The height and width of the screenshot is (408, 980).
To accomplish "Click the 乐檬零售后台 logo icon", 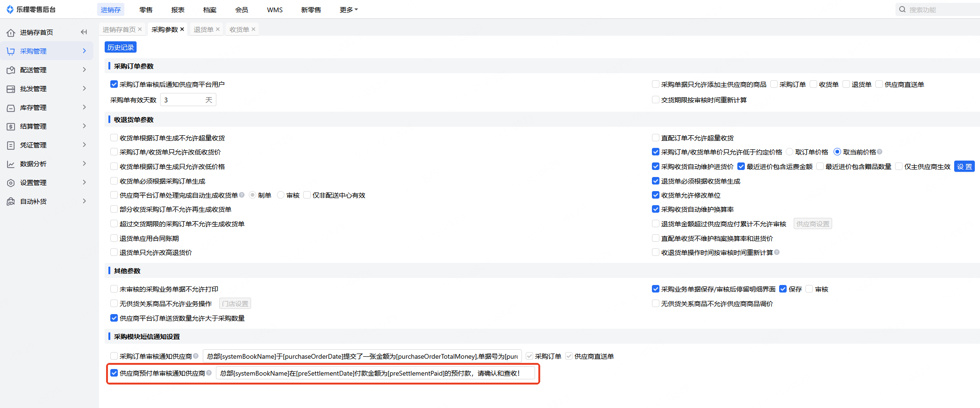I will [10, 9].
